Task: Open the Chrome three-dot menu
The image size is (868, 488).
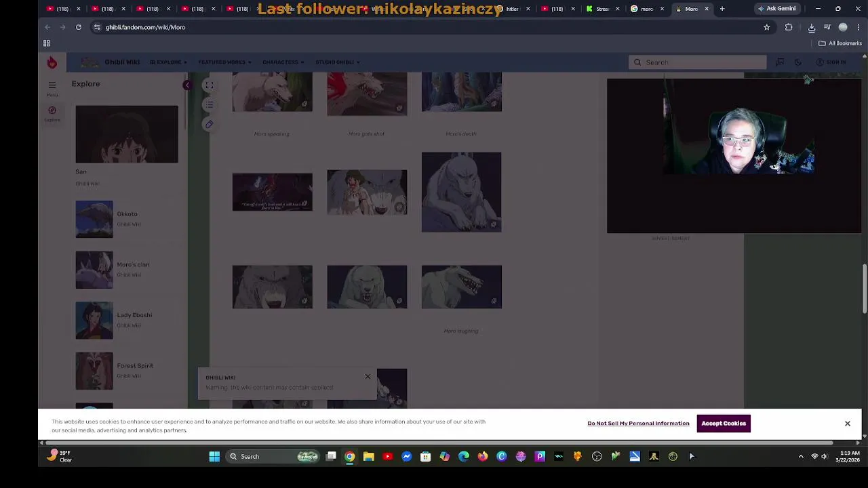Action: click(x=859, y=27)
